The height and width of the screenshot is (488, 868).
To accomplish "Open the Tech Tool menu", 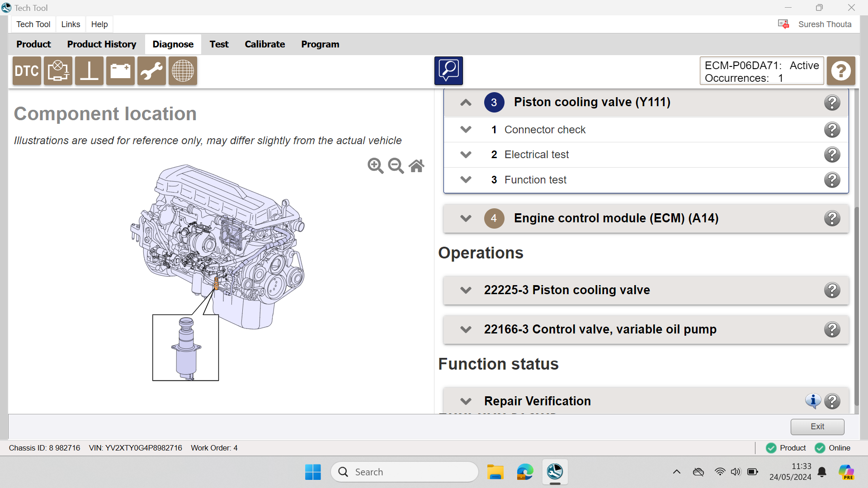I will 33,24.
